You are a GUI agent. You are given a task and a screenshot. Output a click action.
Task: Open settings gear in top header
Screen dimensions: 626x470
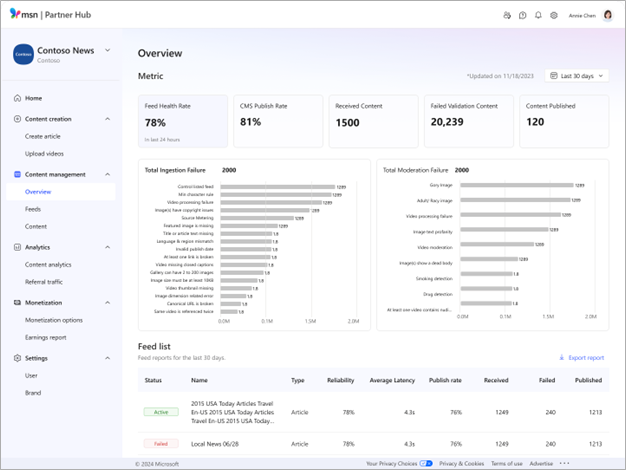click(x=554, y=16)
